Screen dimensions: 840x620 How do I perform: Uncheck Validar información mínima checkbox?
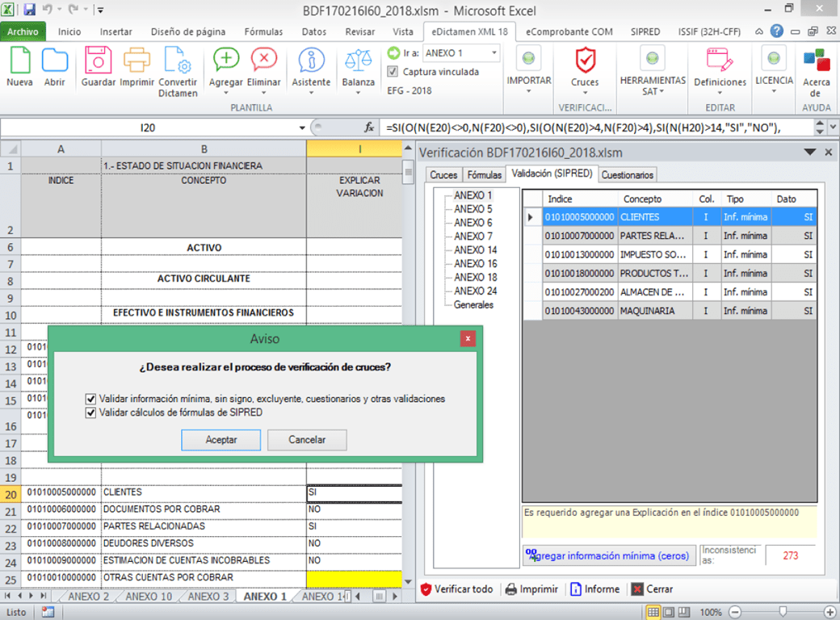(x=90, y=399)
